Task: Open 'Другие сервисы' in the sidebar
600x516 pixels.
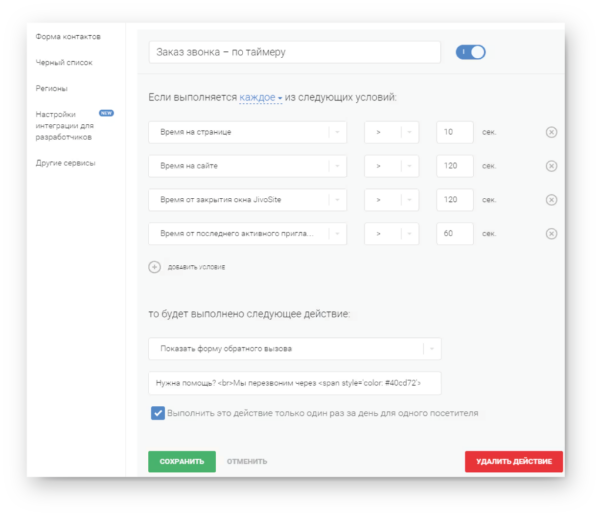Action: (x=65, y=163)
